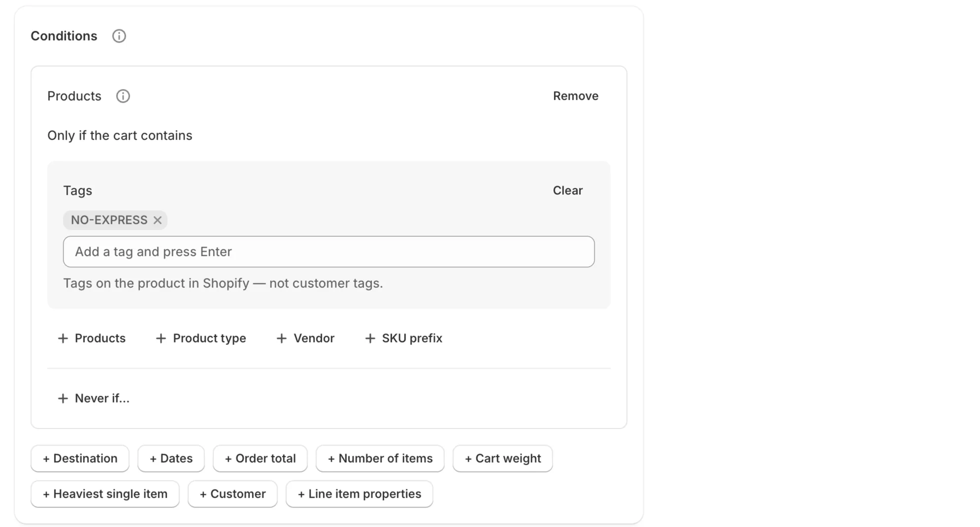Click the Tags section label
The image size is (980, 527).
click(78, 191)
